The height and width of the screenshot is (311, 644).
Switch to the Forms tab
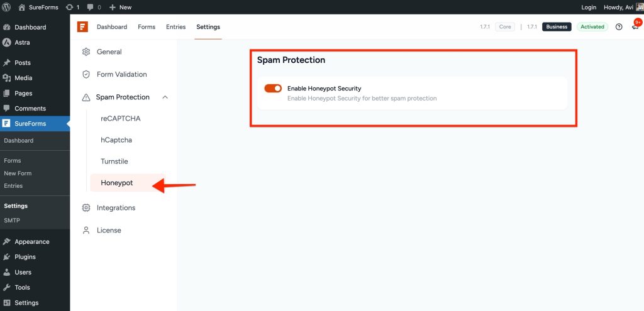pyautogui.click(x=147, y=26)
